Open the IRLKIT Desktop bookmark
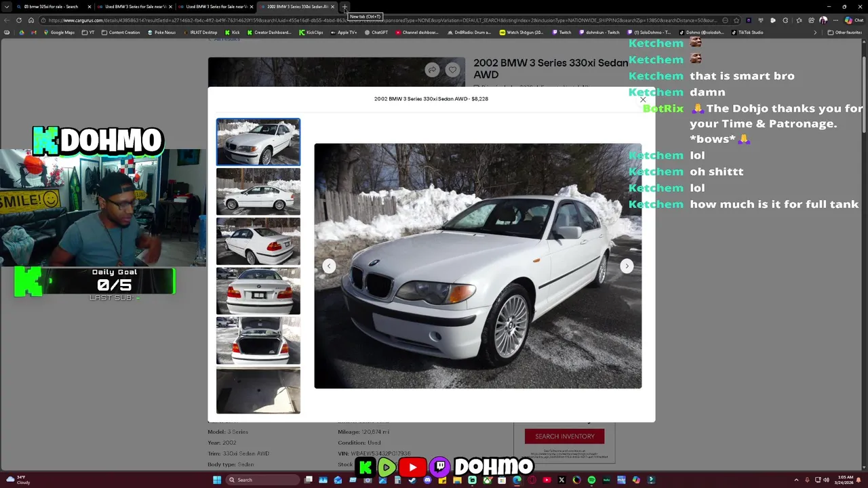The height and width of the screenshot is (488, 868). pos(201,33)
